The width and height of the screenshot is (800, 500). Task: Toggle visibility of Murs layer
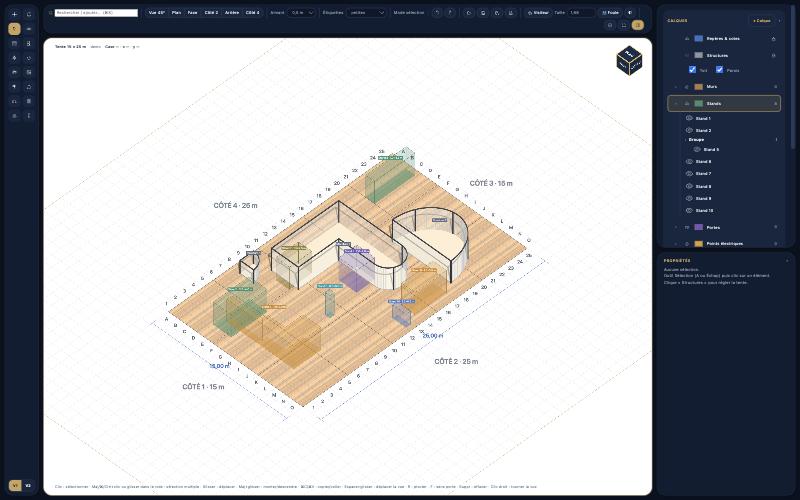687,87
